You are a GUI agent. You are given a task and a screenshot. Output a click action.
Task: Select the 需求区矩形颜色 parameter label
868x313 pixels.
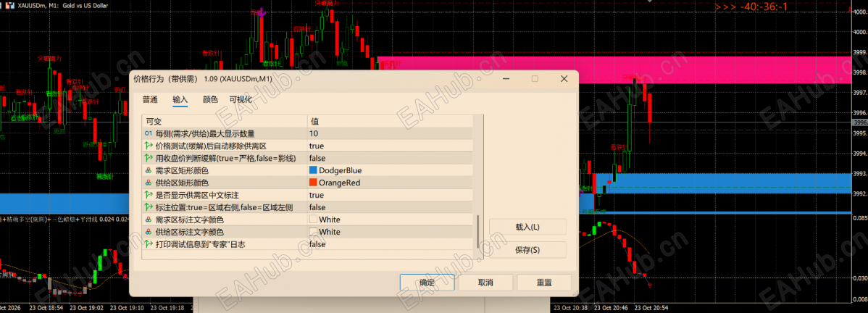[x=182, y=170]
